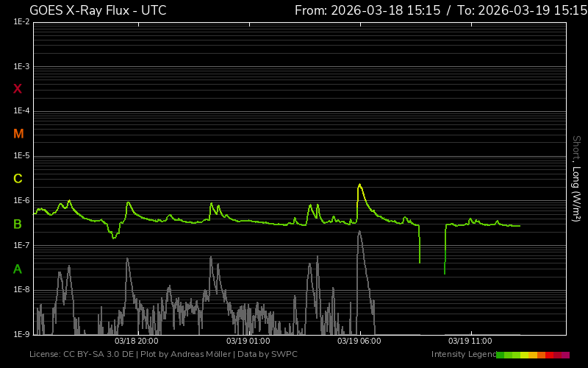Screen dimensions: 588x368
Task: Click the Short, Long (W/m²) axis label
Action: 577,178
